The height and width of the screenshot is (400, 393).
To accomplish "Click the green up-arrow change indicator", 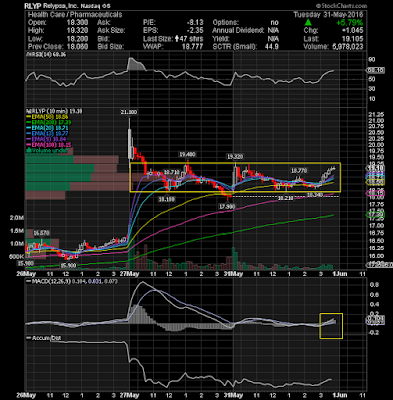I will click(308, 23).
